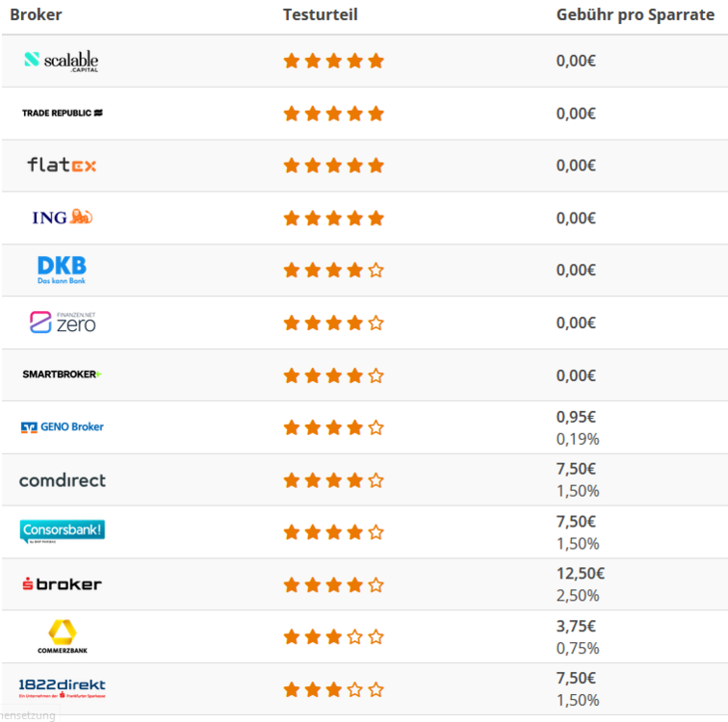The height and width of the screenshot is (722, 728).
Task: Open the Trade Republic broker logo
Action: click(63, 114)
